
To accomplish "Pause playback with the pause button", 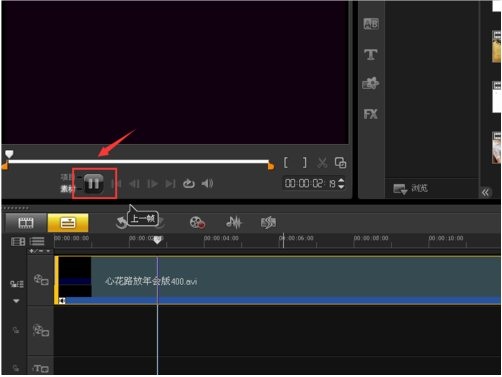I will 94,183.
